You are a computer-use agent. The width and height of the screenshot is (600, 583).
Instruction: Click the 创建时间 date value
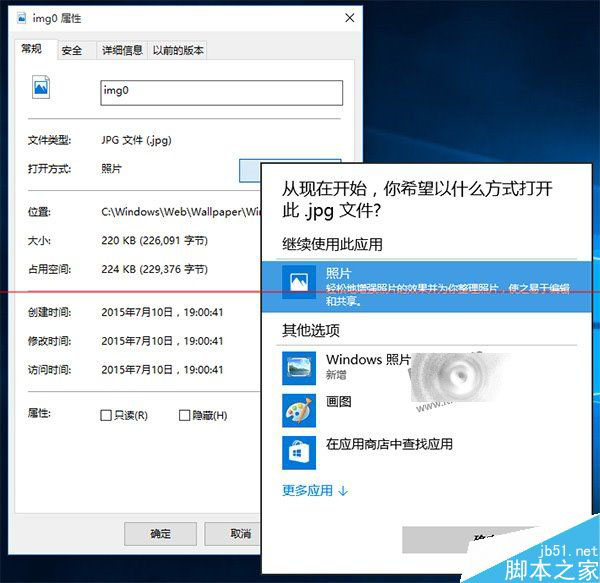[x=162, y=312]
